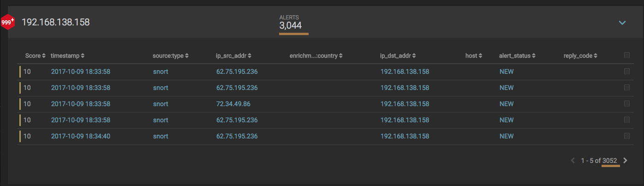Click source IP 72.34.49.86

pos(233,104)
